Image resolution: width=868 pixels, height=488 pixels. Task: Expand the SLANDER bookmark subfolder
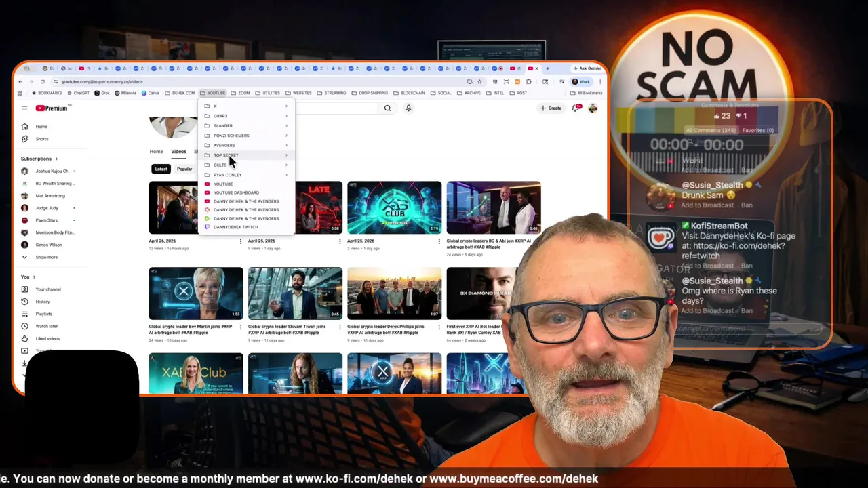pos(247,125)
